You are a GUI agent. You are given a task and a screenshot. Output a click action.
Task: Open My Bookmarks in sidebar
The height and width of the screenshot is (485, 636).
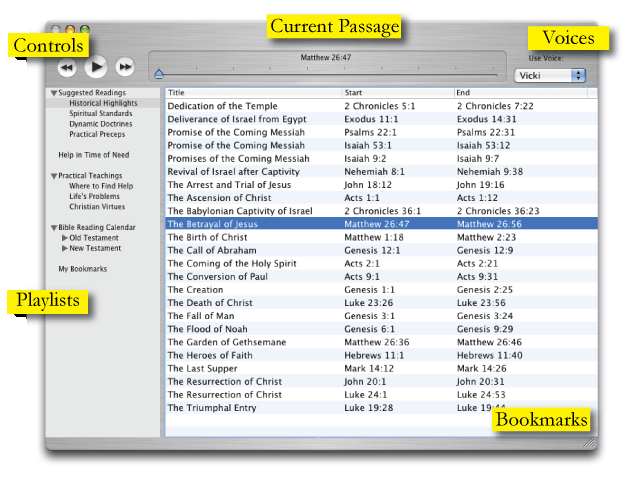[x=81, y=269]
